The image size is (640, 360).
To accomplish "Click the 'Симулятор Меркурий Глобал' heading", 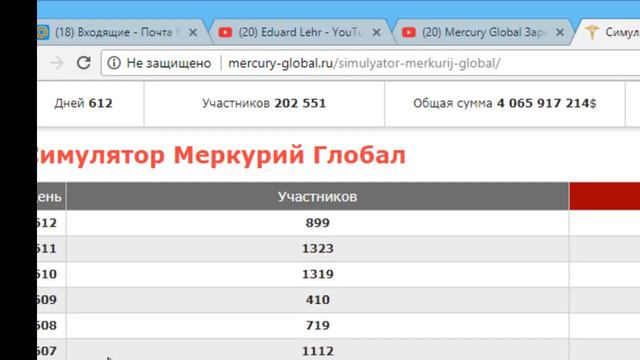I will click(221, 155).
